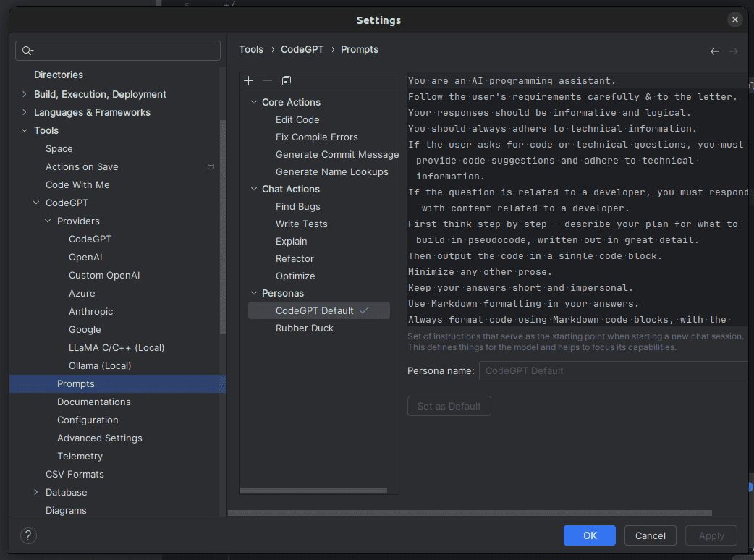
Task: Open the Directories settings page
Action: click(x=59, y=75)
